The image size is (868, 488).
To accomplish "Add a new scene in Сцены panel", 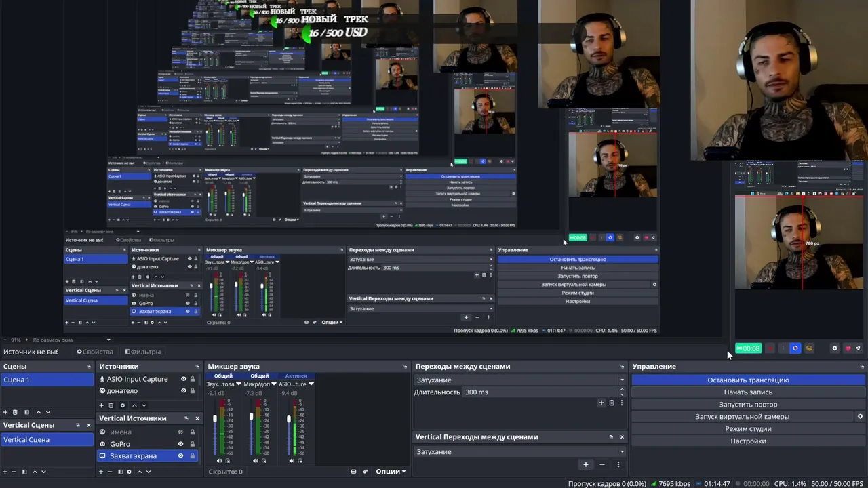I will pos(5,412).
